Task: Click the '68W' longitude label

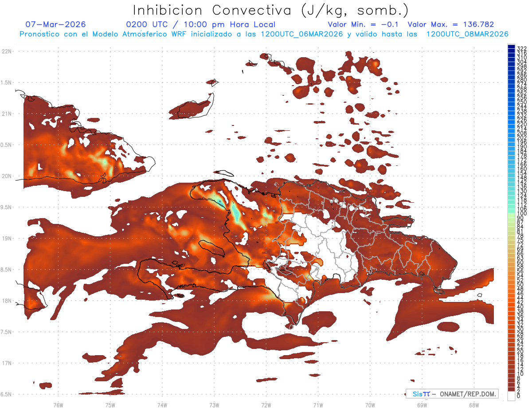Action: [x=473, y=405]
